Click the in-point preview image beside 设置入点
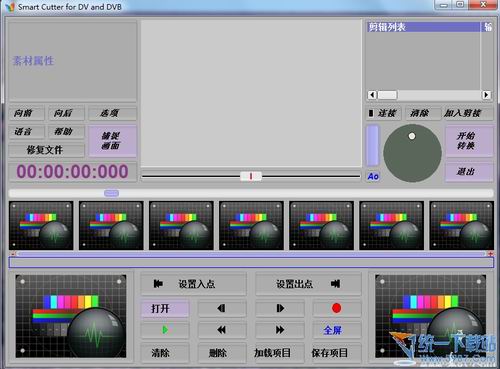The image size is (500, 369). point(71,316)
